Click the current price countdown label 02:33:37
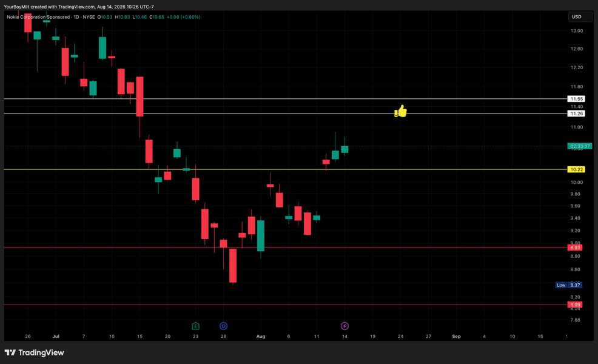The width and height of the screenshot is (598, 364). [x=580, y=146]
